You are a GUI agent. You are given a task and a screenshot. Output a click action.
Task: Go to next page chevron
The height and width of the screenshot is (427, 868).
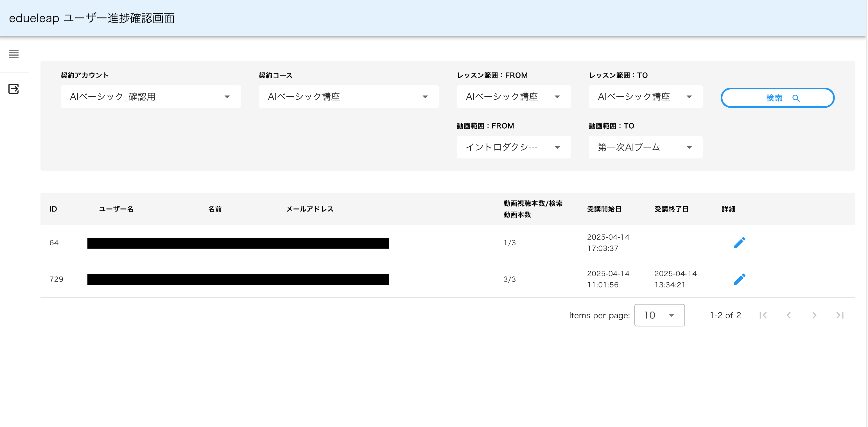[814, 315]
